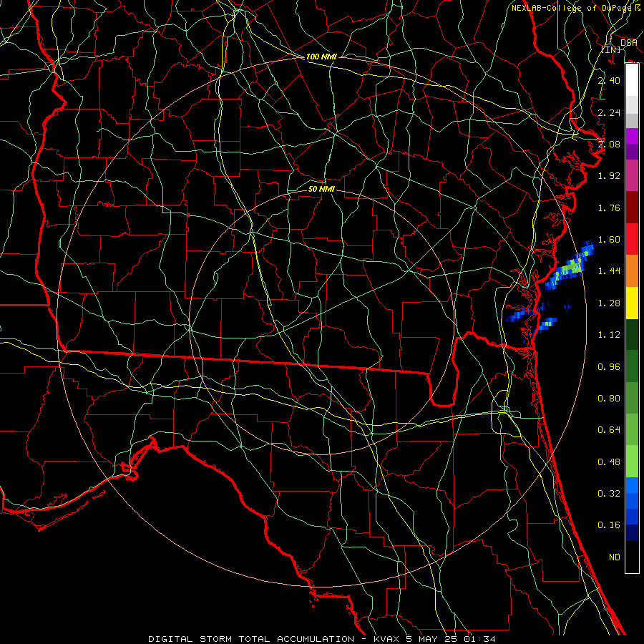This screenshot has height=644, width=644.
Task: Click the KVAX radar site identifier
Action: pos(387,639)
